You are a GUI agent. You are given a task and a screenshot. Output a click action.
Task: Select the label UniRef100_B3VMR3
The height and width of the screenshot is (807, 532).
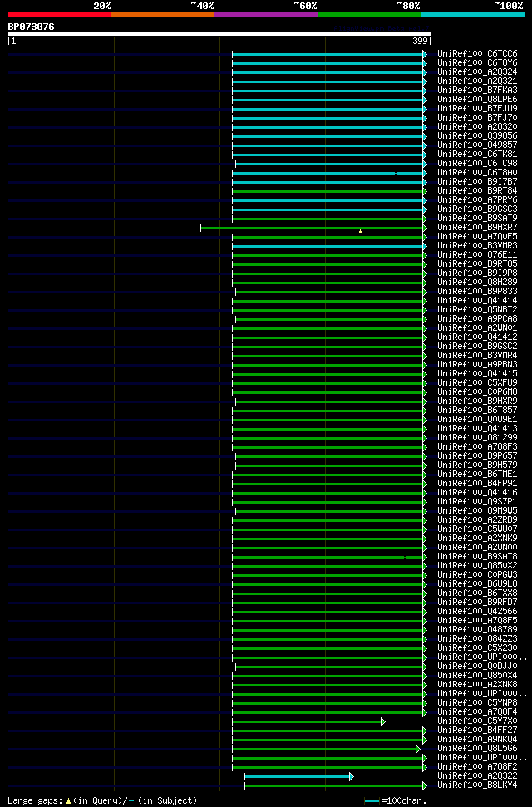click(477, 245)
